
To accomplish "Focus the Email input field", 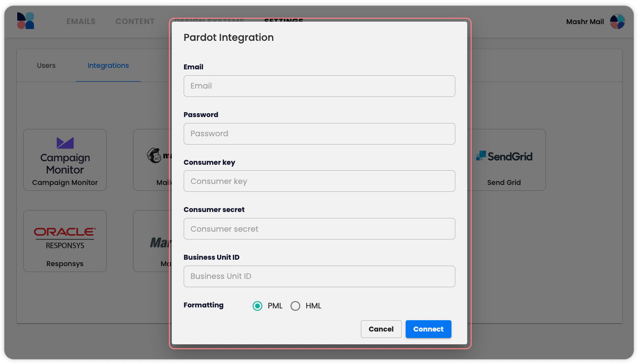I will pyautogui.click(x=319, y=86).
